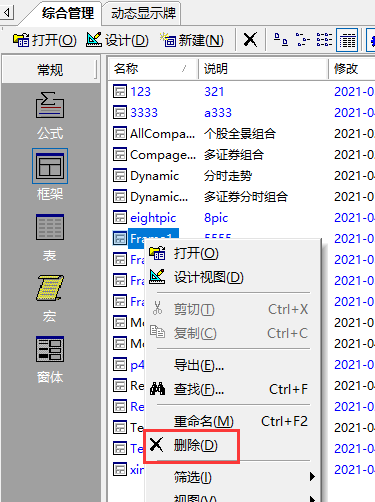The width and height of the screenshot is (375, 502).
Task: Expand the 筛选(I) submenu
Action: 232,477
